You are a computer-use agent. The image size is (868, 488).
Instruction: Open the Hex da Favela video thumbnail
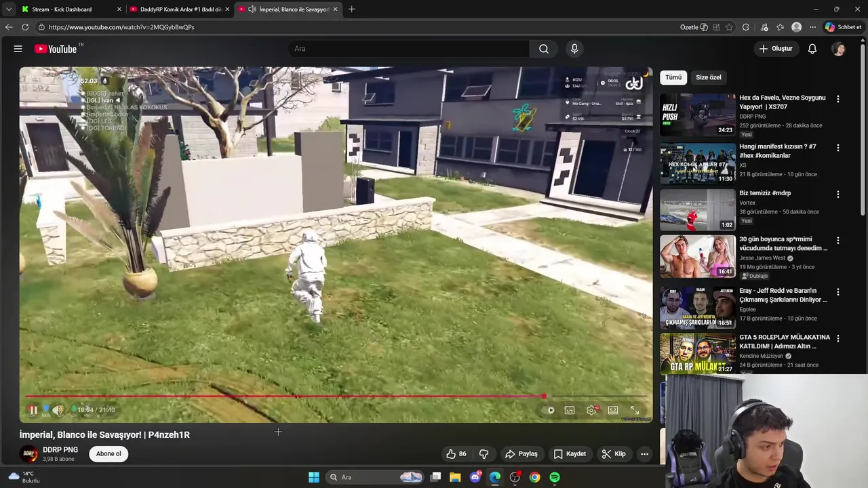pyautogui.click(x=698, y=115)
